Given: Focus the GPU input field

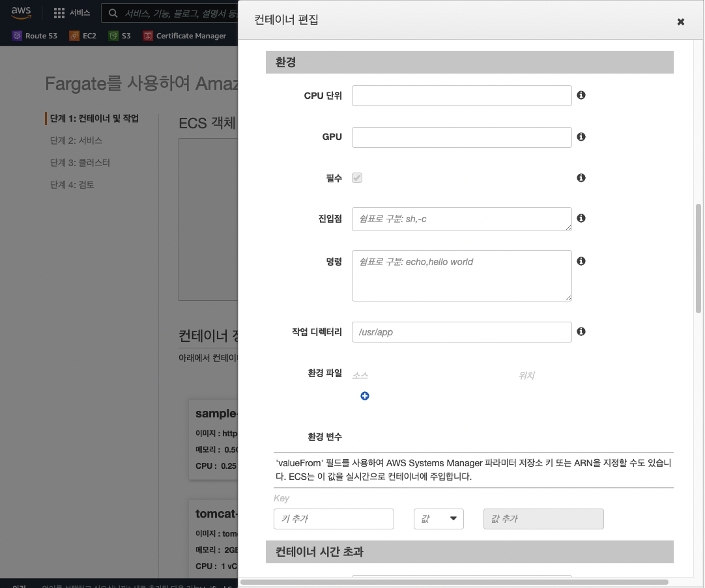Looking at the screenshot, I should (462, 137).
